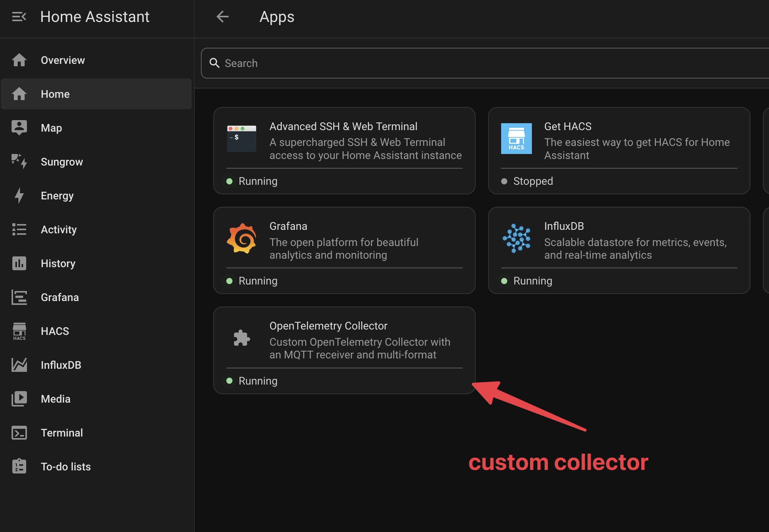Focus the Search apps field
Image resolution: width=769 pixels, height=532 pixels.
[485, 63]
